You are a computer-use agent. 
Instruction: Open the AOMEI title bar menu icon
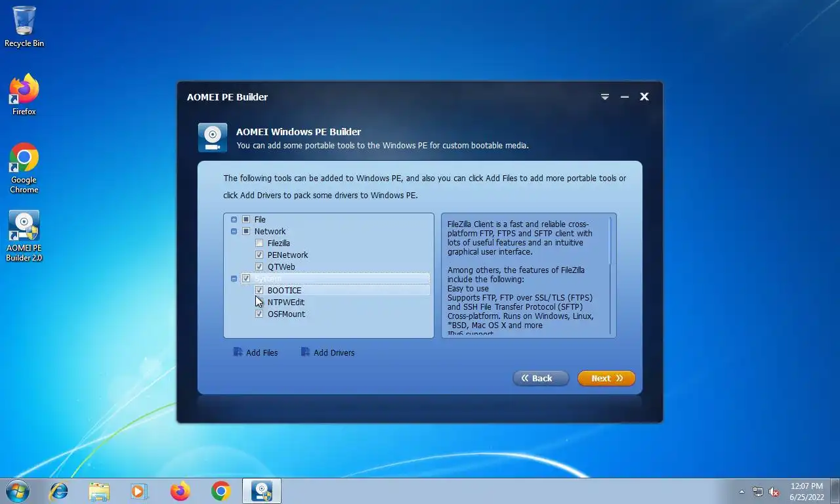pos(605,96)
